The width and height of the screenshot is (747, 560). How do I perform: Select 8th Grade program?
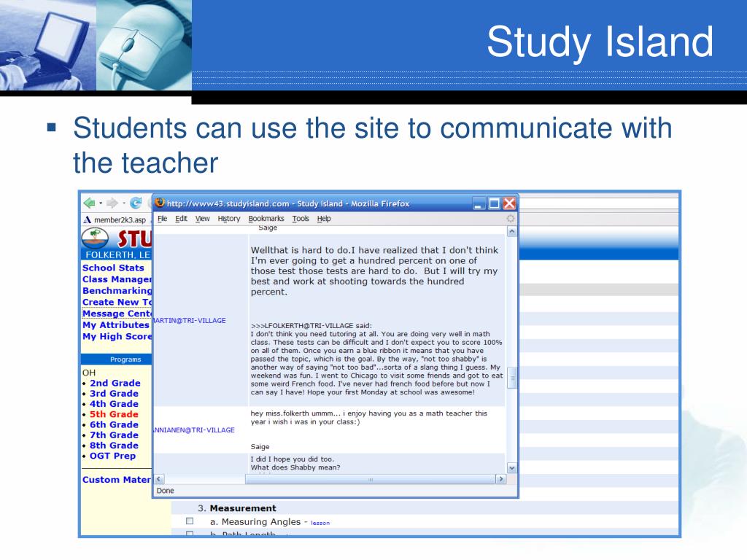click(x=115, y=446)
